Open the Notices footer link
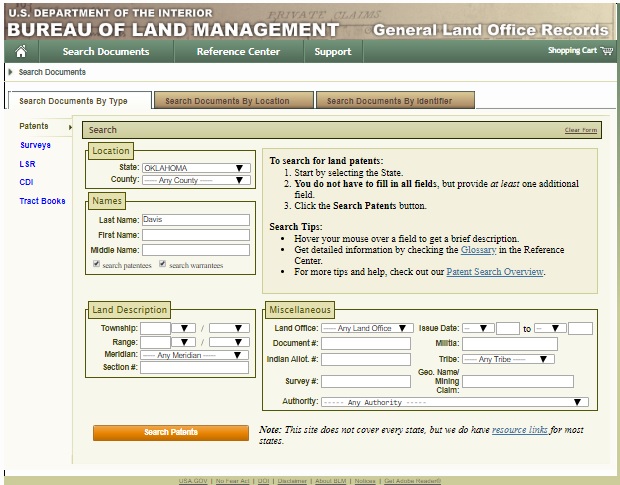 [x=365, y=481]
